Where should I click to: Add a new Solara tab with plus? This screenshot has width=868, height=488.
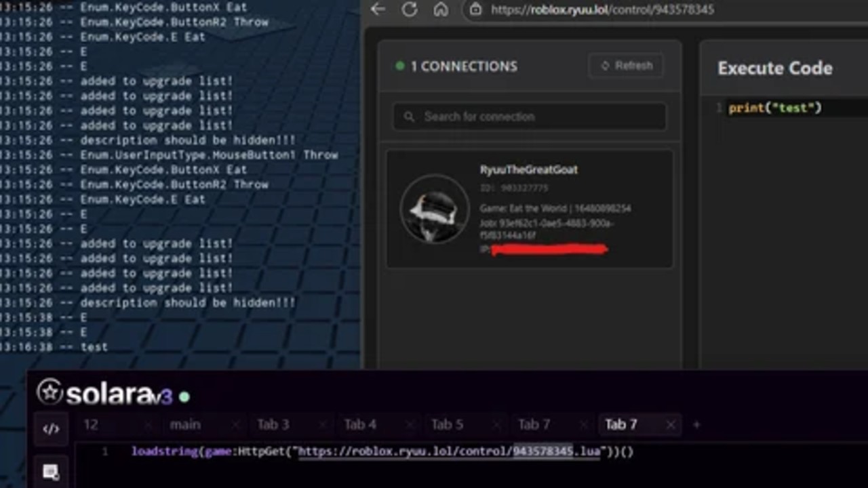click(x=696, y=425)
